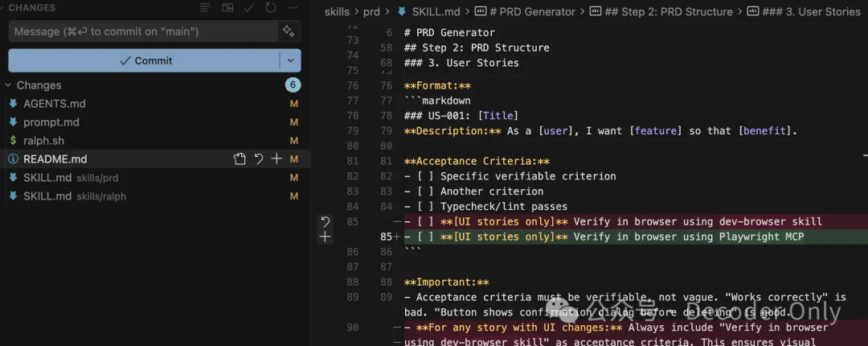Open the more actions ellipsis menu
The image size is (868, 346).
[292, 8]
